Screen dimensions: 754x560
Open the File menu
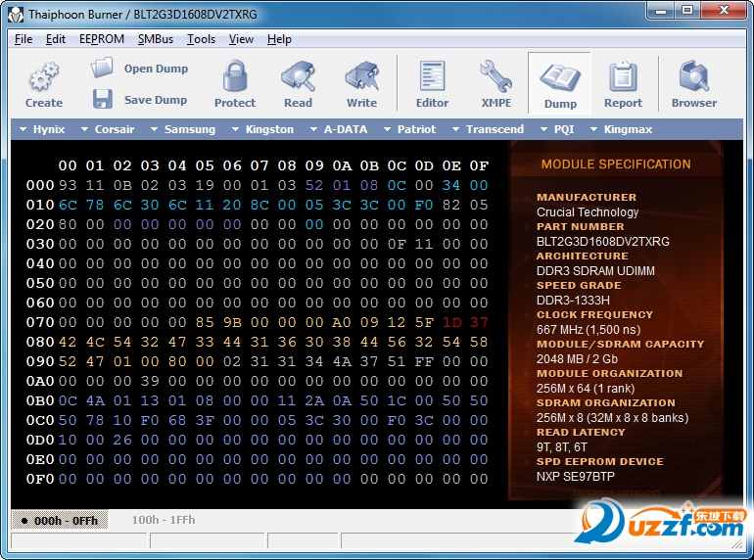coord(24,39)
